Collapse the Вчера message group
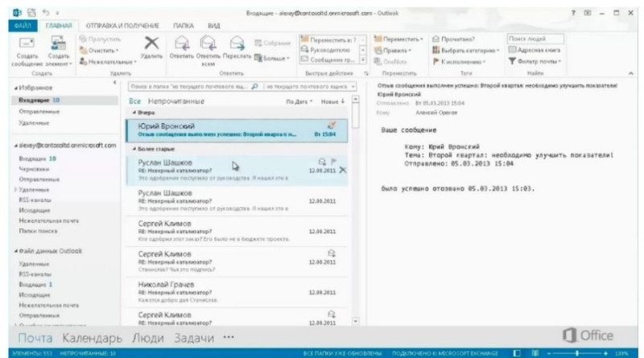This screenshot has width=644, height=358. point(134,113)
